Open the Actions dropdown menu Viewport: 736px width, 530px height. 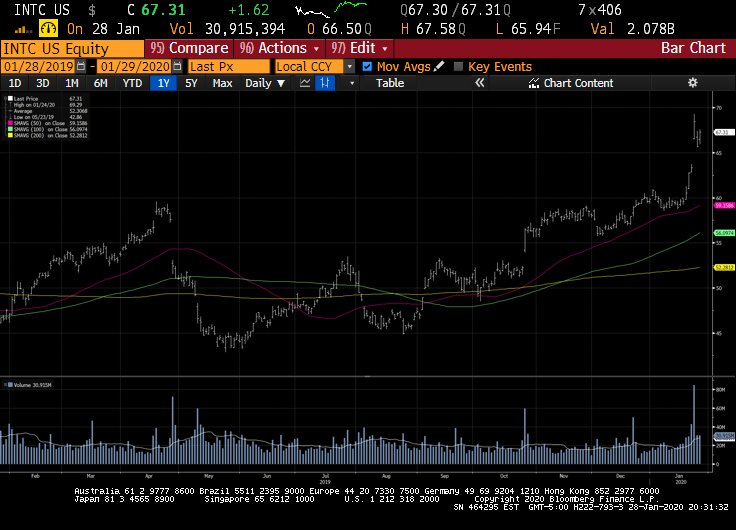pyautogui.click(x=279, y=48)
